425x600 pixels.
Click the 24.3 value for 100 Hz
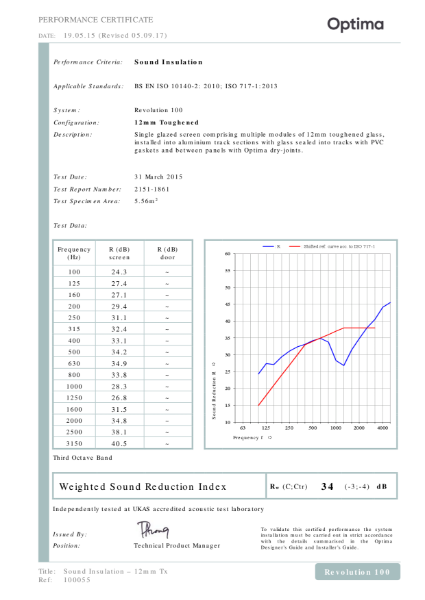point(119,272)
